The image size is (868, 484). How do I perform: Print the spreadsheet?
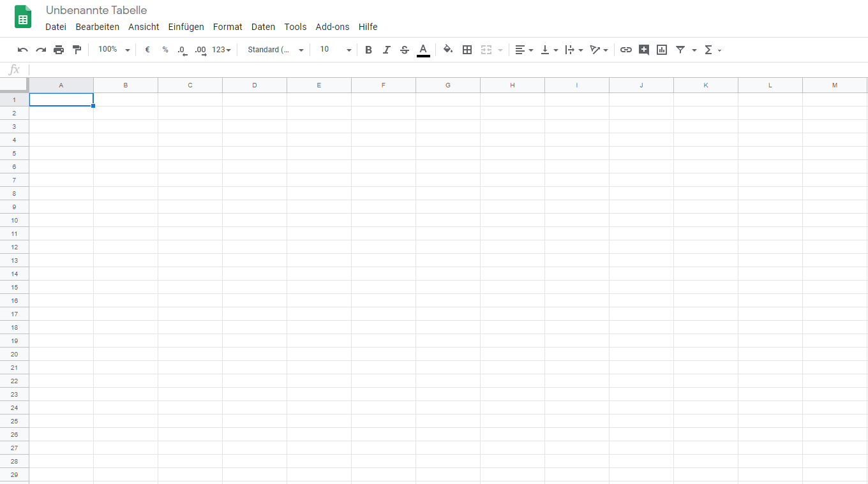[59, 50]
